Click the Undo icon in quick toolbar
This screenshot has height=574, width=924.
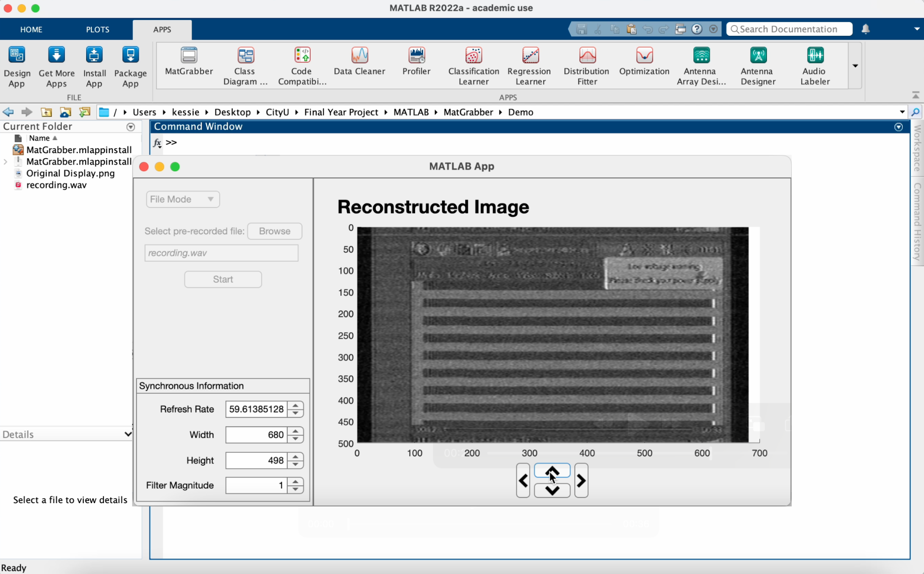click(x=648, y=29)
